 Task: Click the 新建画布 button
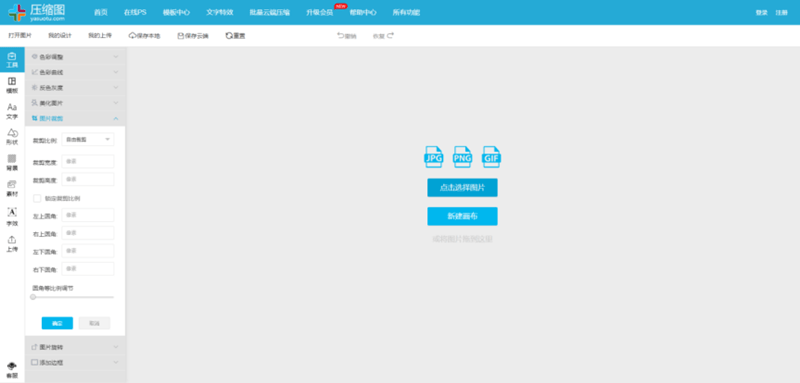[462, 216]
